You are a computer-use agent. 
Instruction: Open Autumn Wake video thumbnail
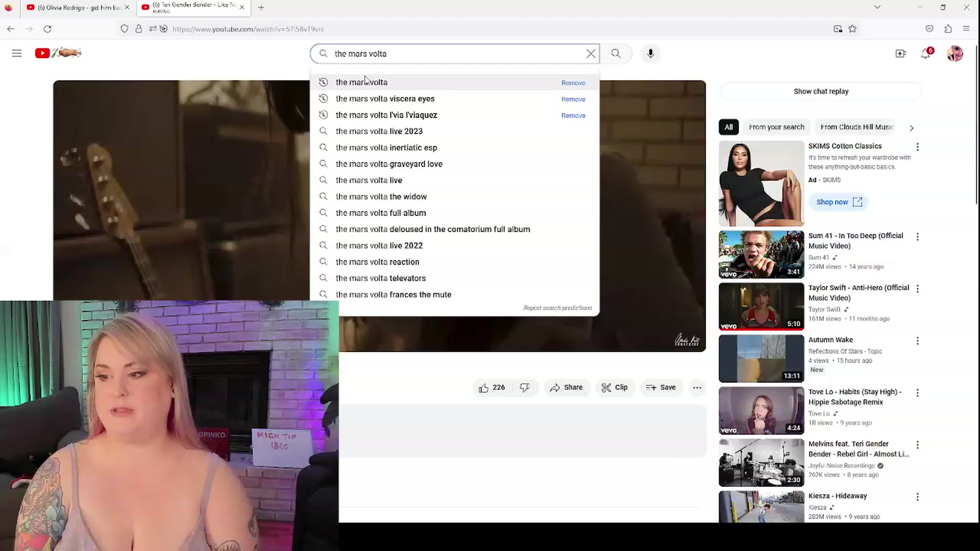pos(761,359)
